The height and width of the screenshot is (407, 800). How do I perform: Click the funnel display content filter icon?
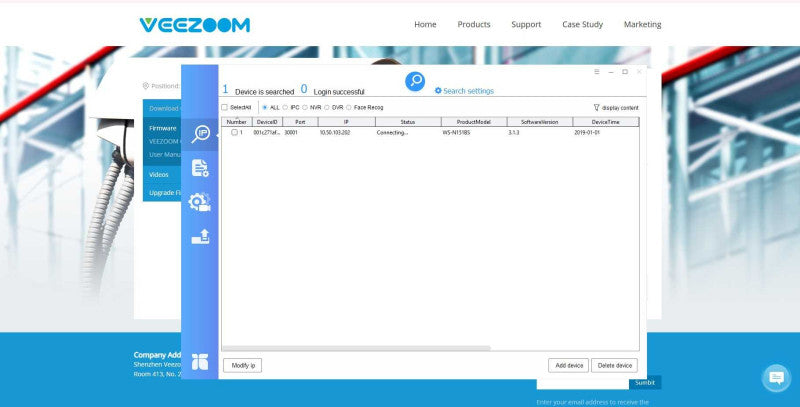[x=596, y=108]
